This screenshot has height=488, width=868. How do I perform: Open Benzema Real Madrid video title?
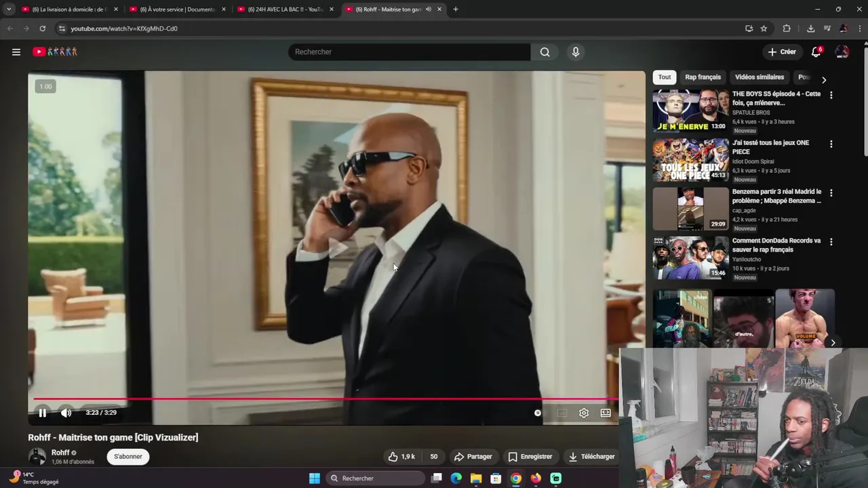pyautogui.click(x=776, y=197)
